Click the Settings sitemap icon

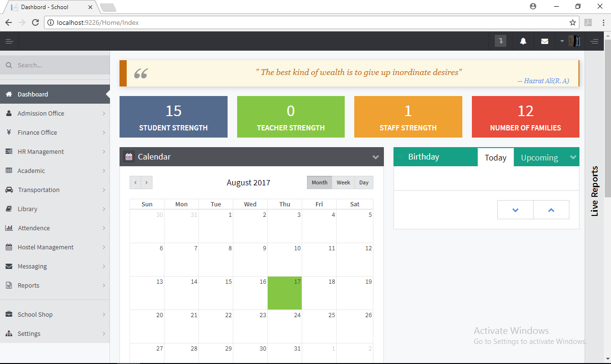click(x=9, y=333)
